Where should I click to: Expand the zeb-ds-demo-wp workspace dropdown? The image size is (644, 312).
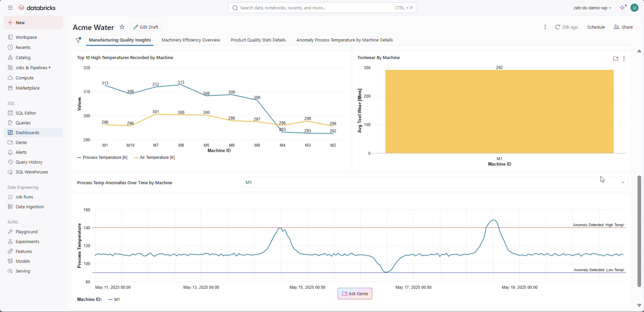coord(592,8)
